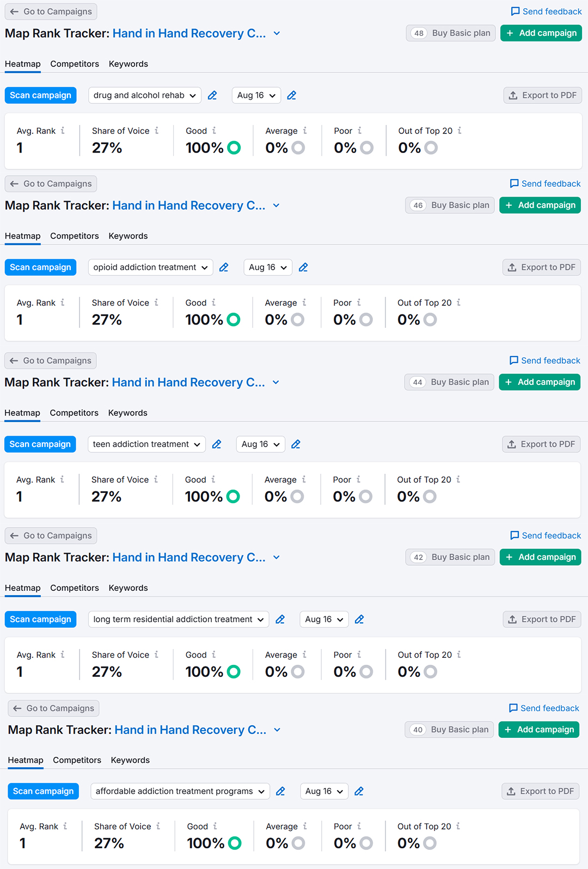Click info icon beside topmost Out of Top 20
The height and width of the screenshot is (869, 588).
[x=460, y=131]
